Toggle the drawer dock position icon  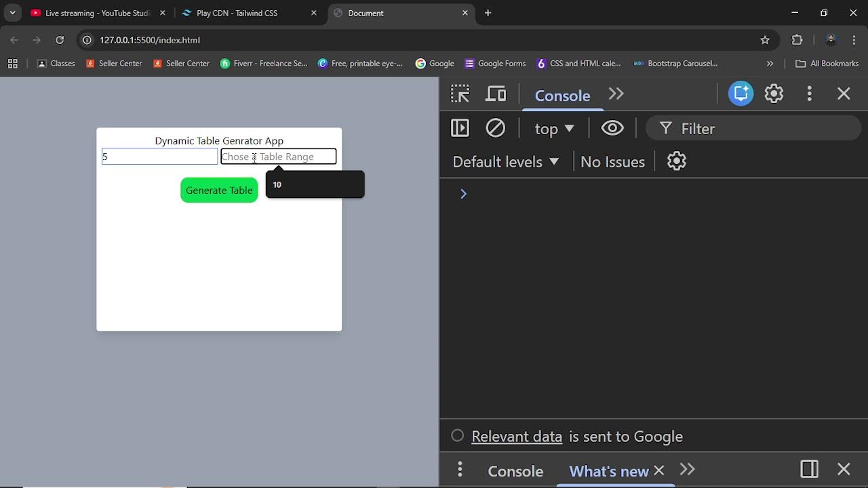coord(809,469)
